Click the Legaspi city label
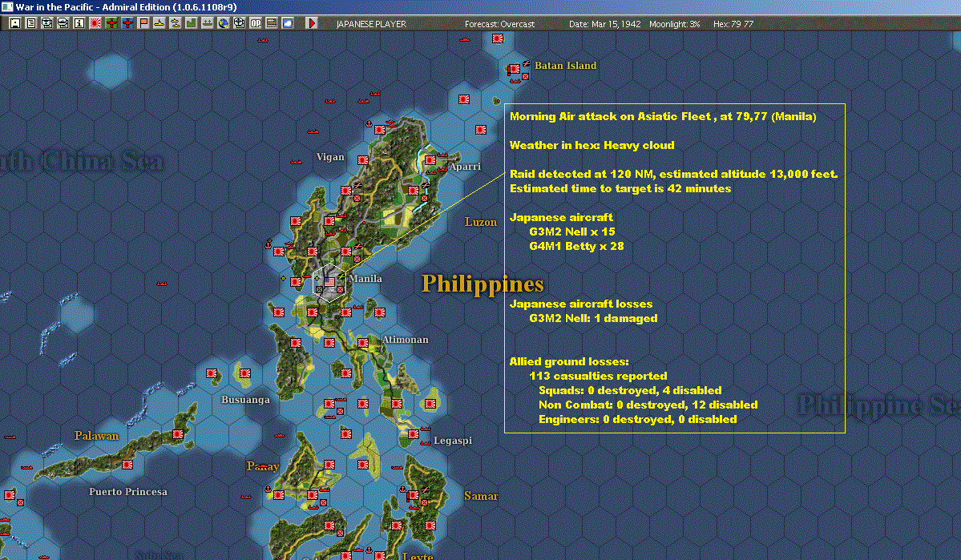Screen dimensions: 961x560 [452, 441]
